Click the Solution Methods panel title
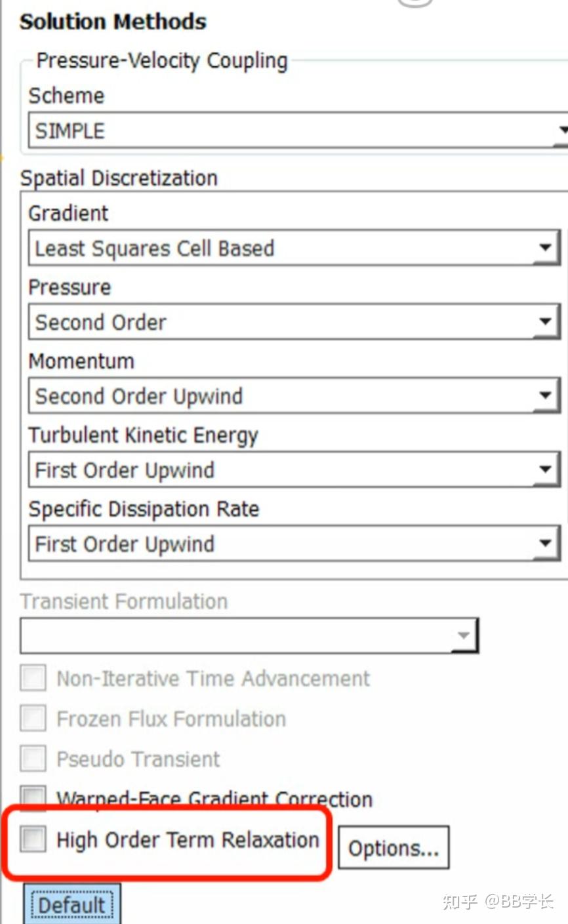568x924 pixels. coord(113,22)
